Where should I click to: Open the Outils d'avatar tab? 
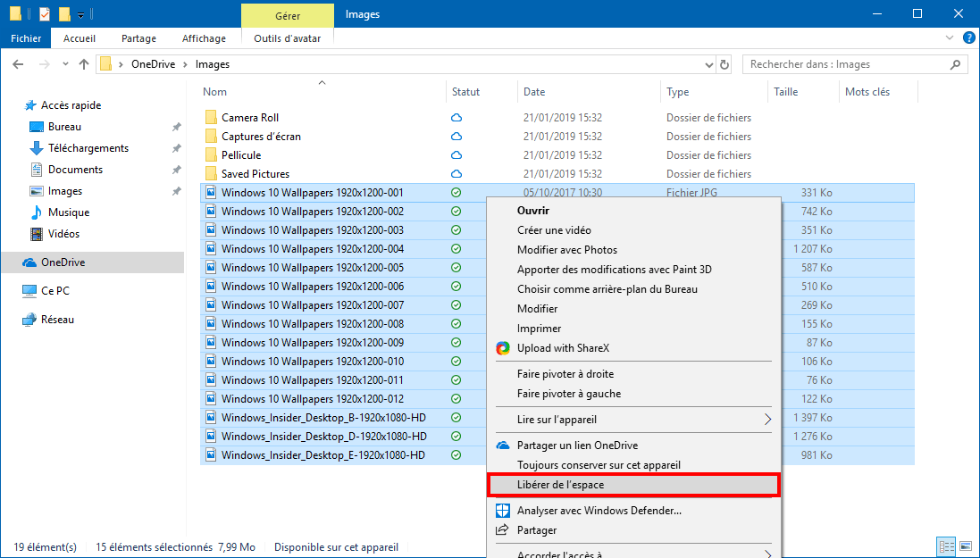[x=288, y=38]
